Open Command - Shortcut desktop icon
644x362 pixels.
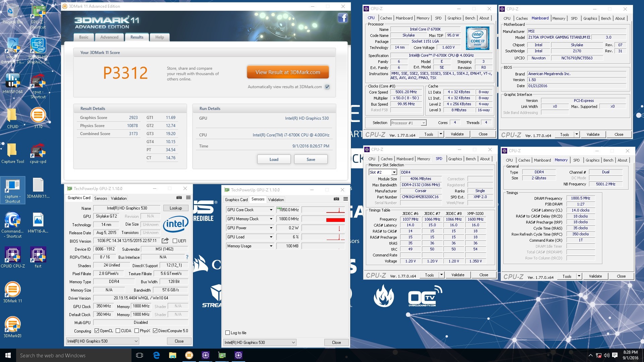tap(12, 225)
